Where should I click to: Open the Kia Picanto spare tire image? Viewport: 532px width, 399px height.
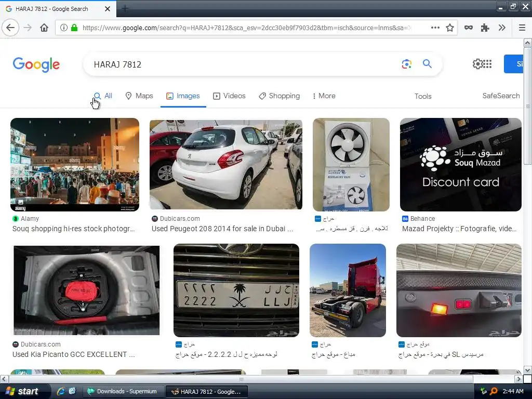click(87, 290)
